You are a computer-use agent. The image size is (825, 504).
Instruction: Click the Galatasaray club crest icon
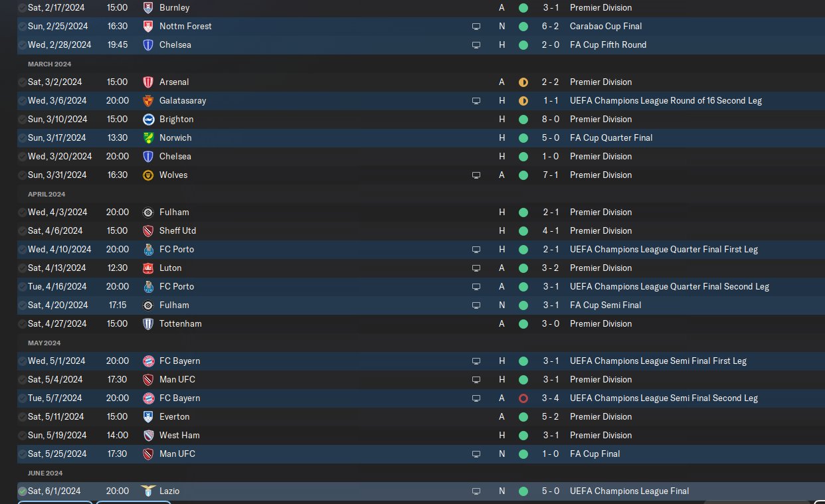point(148,101)
